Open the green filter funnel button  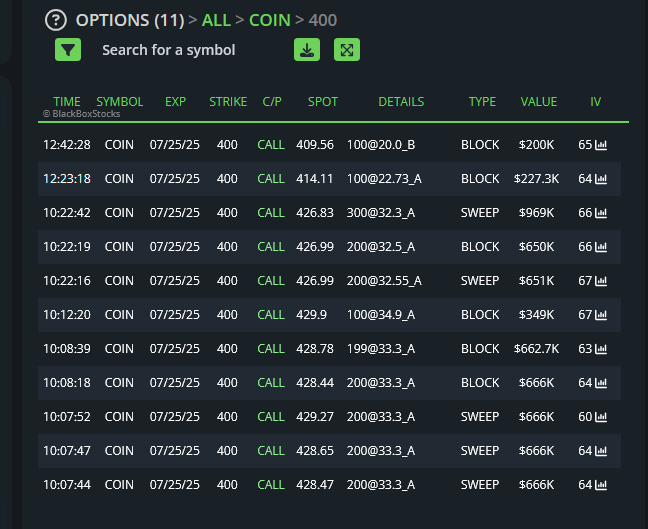point(68,50)
